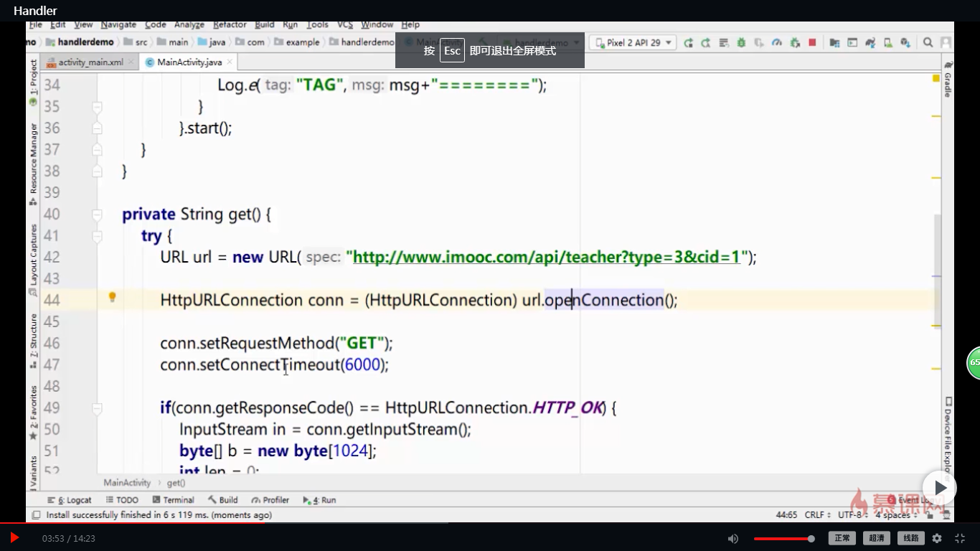Click the run with coverage icon

click(759, 43)
